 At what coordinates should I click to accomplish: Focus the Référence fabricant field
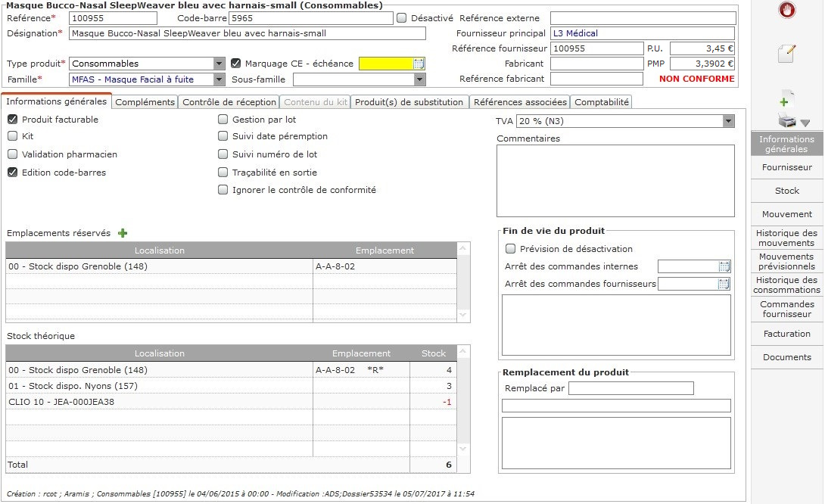[596, 79]
